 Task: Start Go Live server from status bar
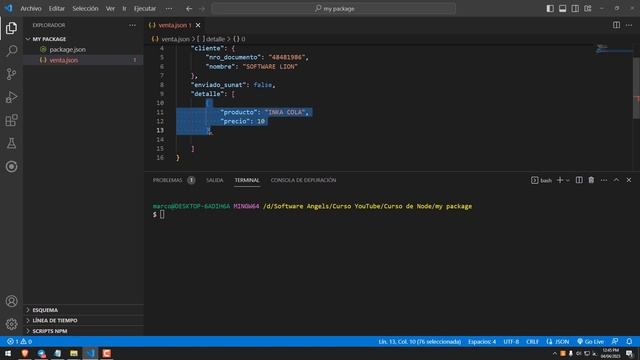[x=590, y=342]
